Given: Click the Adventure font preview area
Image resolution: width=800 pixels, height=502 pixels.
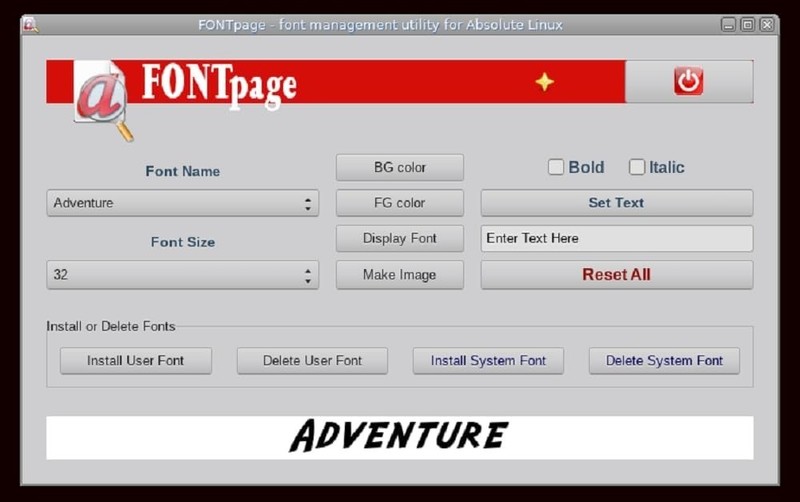Looking at the screenshot, I should click(399, 437).
